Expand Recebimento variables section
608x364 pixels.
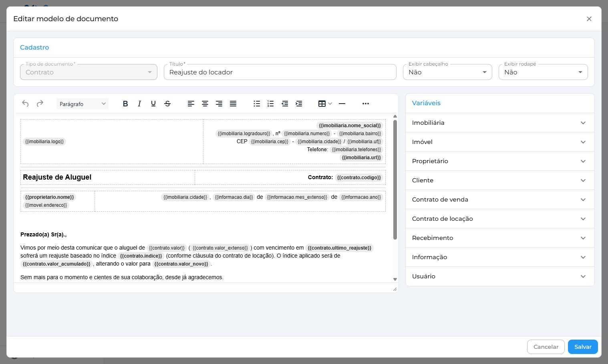click(500, 238)
